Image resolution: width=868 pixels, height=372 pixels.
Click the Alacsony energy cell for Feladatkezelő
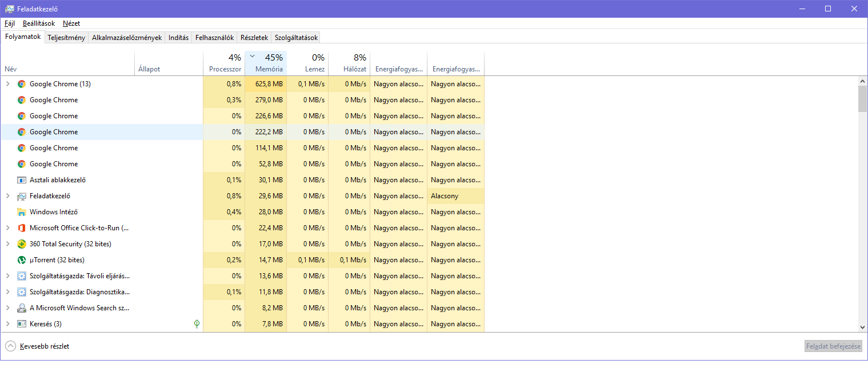click(455, 196)
